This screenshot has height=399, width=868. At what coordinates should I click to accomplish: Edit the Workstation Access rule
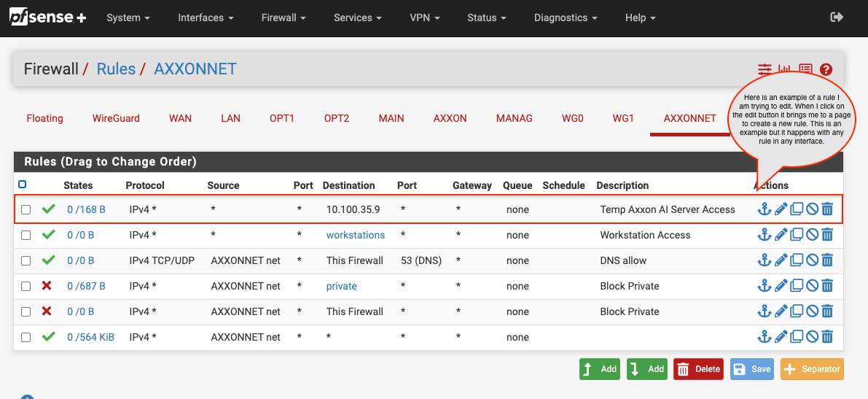(781, 235)
